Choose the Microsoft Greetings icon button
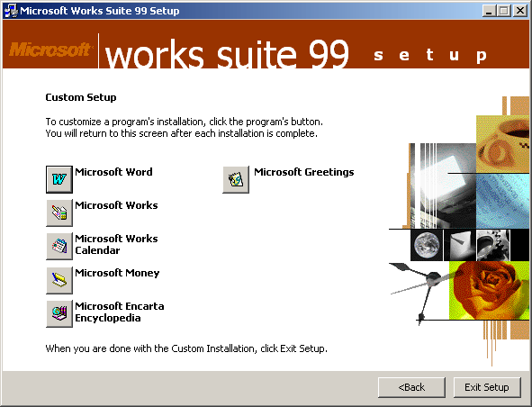The image size is (532, 407). [x=236, y=179]
